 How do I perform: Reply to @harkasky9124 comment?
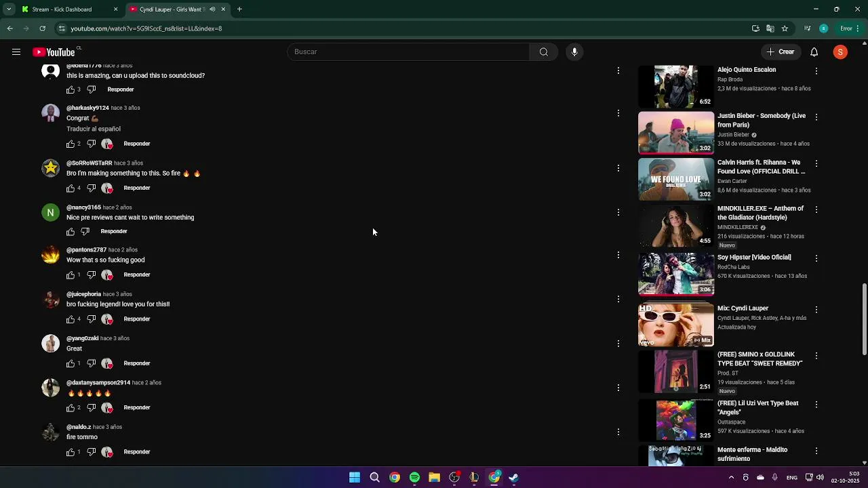(x=137, y=144)
